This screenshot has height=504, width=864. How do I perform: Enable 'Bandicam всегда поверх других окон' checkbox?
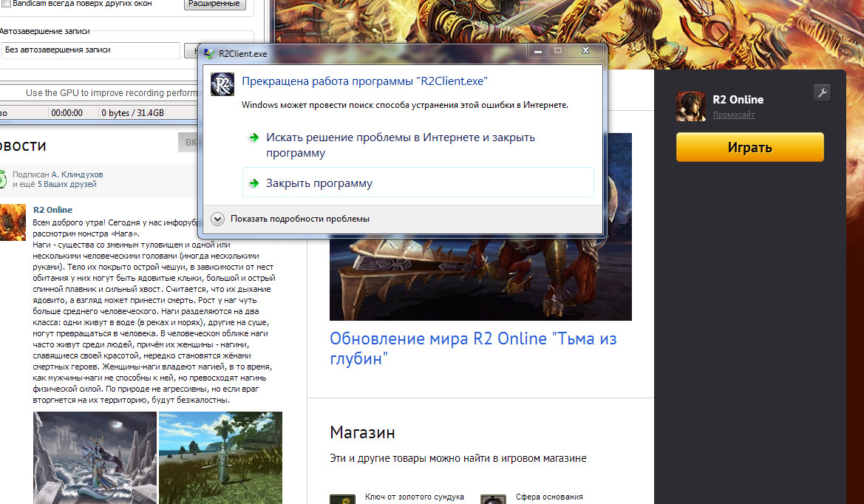pyautogui.click(x=6, y=4)
